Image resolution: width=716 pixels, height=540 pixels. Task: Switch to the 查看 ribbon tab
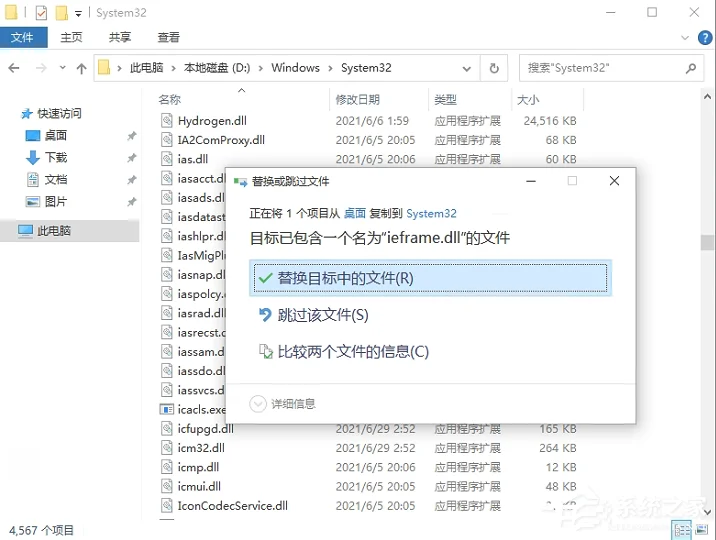click(168, 37)
